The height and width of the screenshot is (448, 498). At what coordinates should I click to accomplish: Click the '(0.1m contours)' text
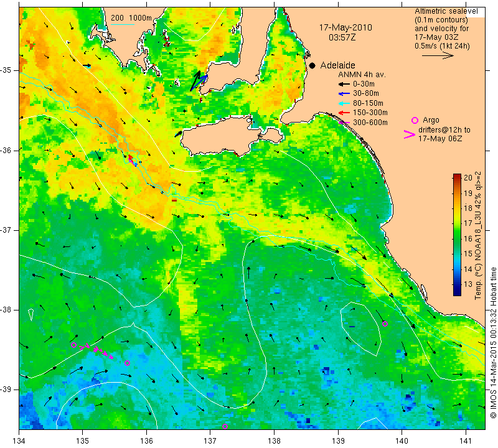tap(441, 20)
